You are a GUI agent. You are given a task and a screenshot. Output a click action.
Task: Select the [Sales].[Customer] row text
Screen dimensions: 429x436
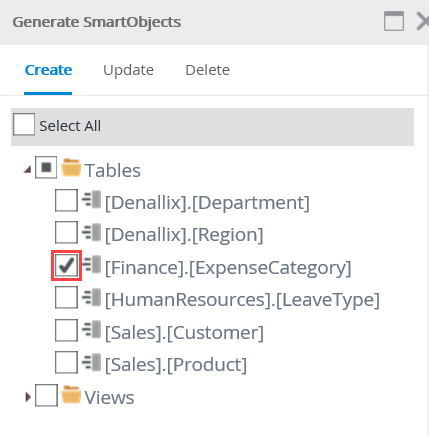184,333
